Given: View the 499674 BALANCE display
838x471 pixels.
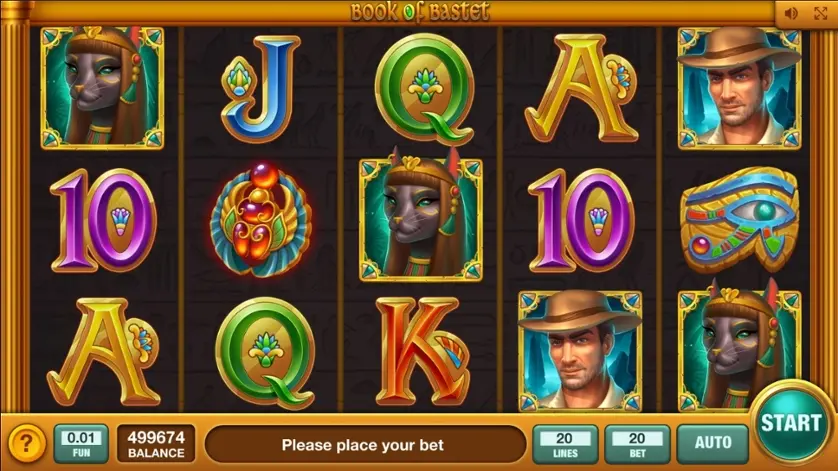Looking at the screenshot, I should tap(156, 444).
